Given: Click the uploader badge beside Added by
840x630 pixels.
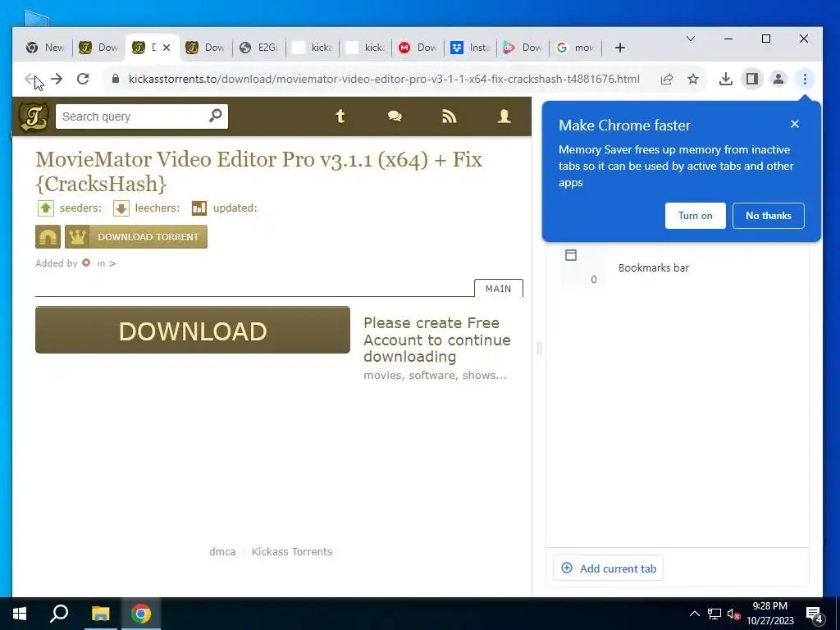Looking at the screenshot, I should click(86, 263).
